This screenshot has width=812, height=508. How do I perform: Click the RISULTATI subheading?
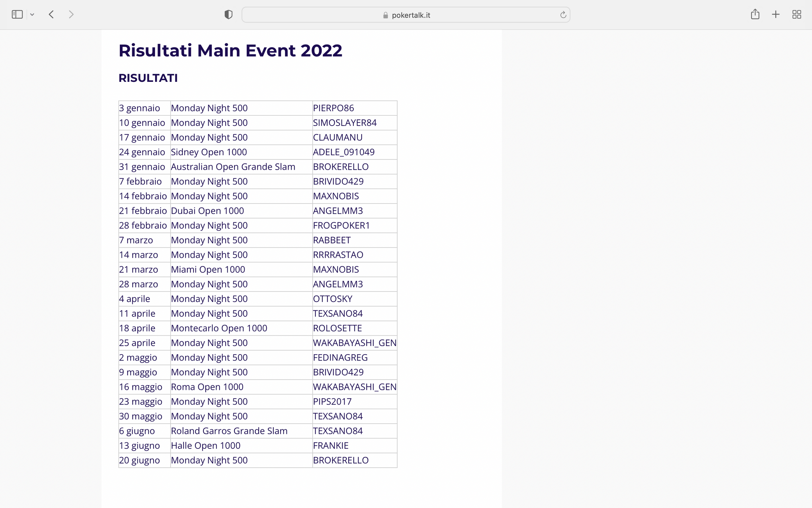(148, 78)
